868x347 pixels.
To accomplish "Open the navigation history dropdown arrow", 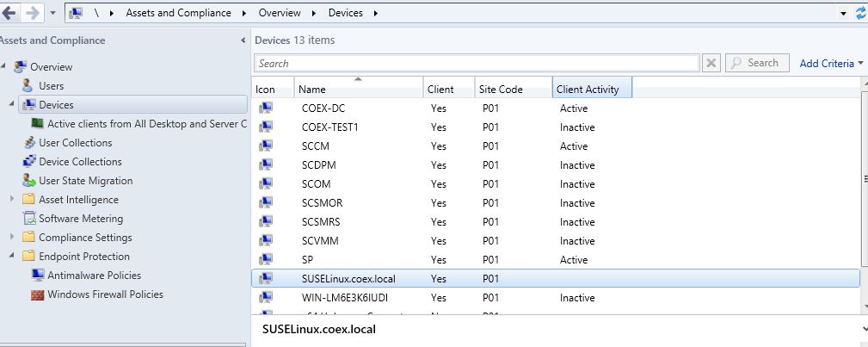I will [53, 13].
